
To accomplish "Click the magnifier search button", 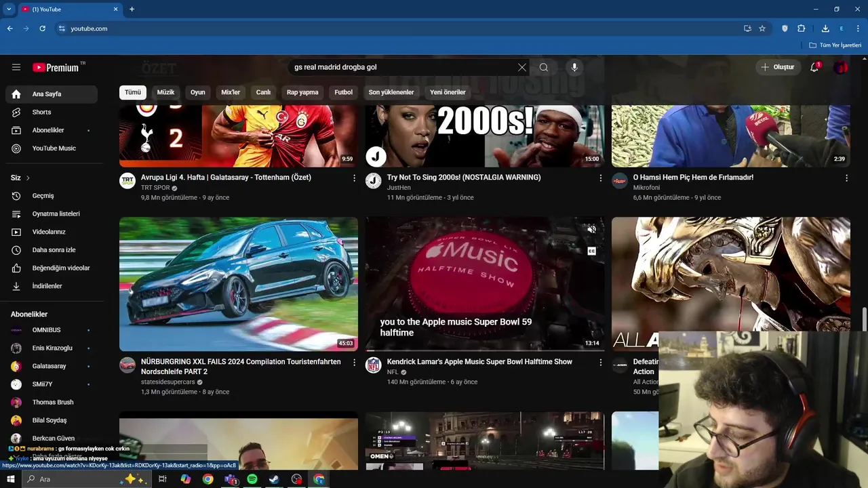I will click(544, 67).
